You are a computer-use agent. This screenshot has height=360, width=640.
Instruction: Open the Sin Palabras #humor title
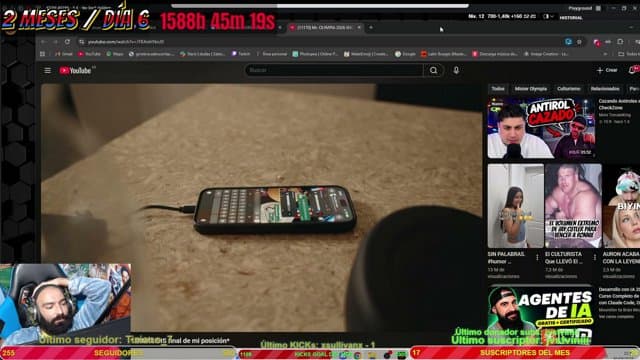click(x=506, y=258)
